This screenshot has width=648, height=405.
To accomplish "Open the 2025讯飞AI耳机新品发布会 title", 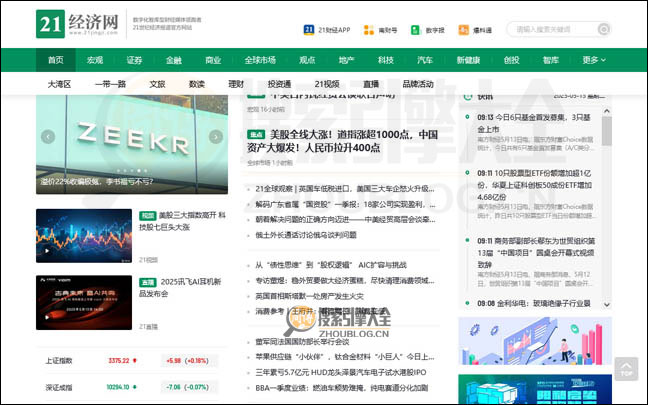I will [x=180, y=288].
